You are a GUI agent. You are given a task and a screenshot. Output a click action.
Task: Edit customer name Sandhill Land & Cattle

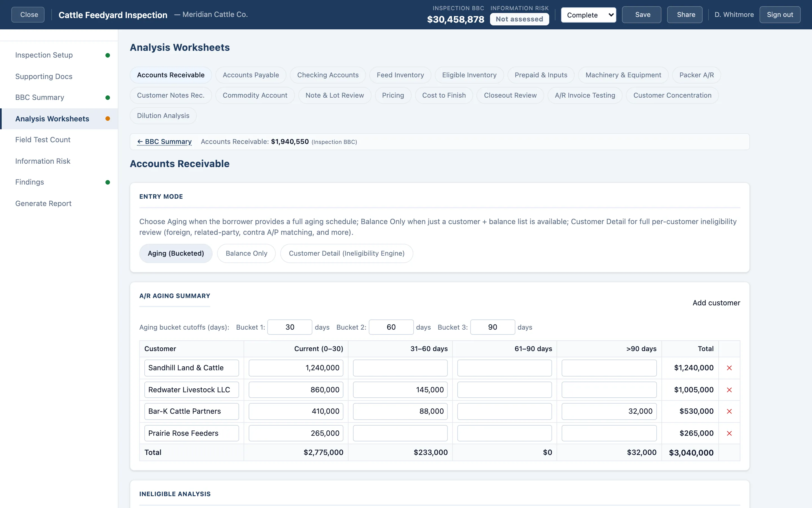pyautogui.click(x=192, y=368)
